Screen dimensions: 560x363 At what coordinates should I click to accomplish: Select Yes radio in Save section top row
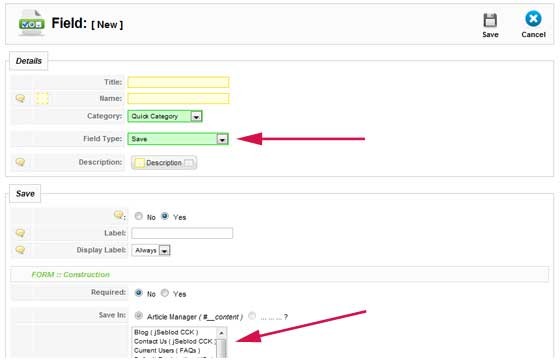coord(165,216)
